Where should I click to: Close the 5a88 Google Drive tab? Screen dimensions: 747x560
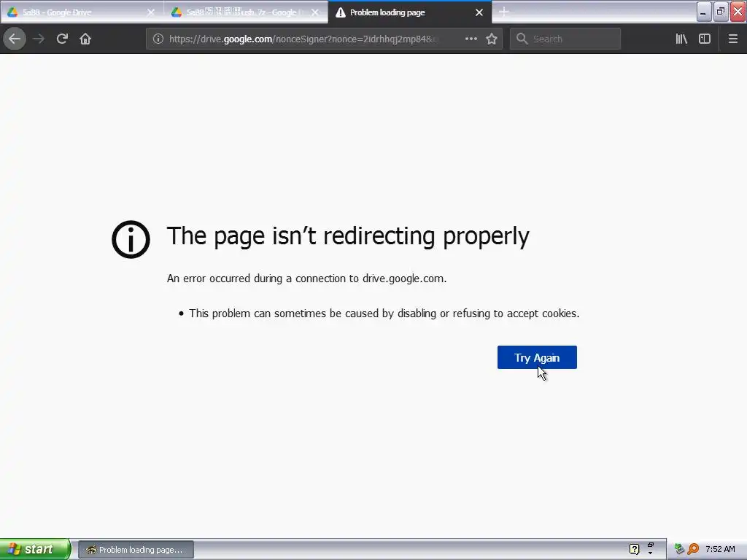[x=150, y=12]
